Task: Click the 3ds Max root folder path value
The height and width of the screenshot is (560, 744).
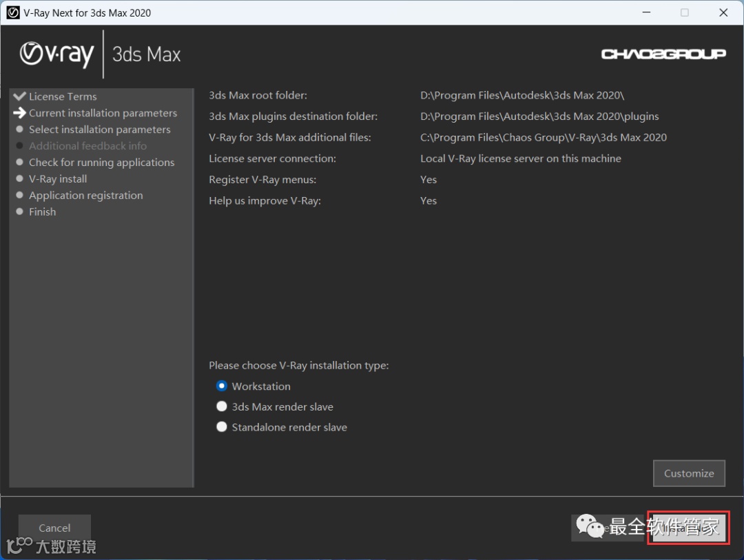Action: pos(522,95)
